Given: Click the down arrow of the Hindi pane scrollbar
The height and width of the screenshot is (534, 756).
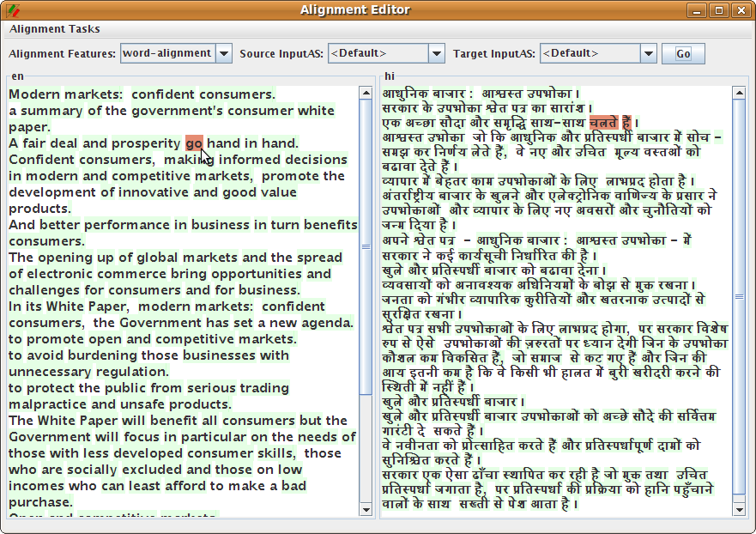Looking at the screenshot, I should (x=739, y=512).
